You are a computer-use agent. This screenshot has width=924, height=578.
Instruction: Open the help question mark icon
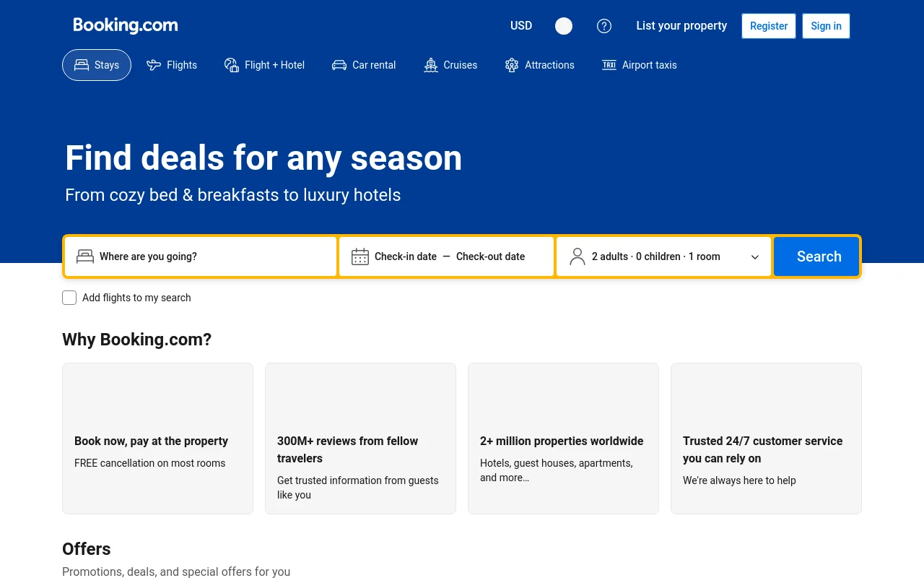point(604,26)
